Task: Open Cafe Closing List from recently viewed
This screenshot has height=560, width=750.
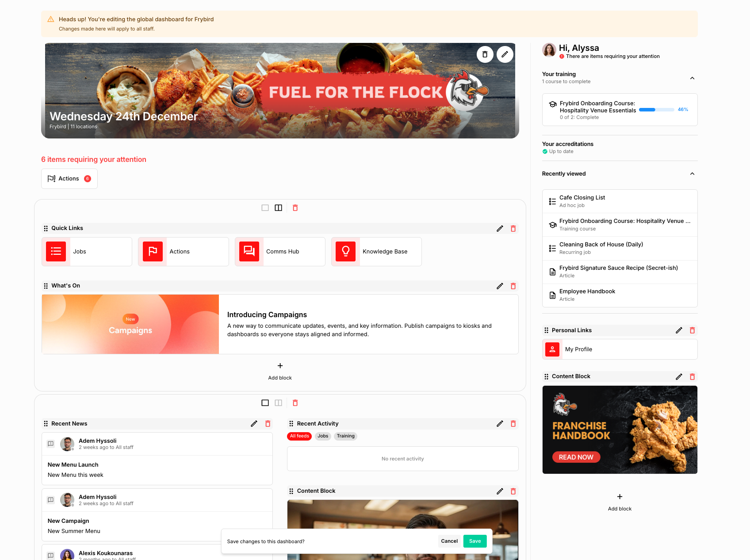Action: [620, 201]
